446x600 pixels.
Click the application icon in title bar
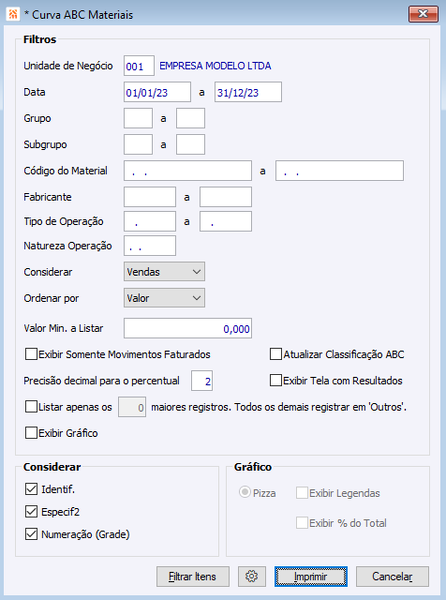[13, 15]
